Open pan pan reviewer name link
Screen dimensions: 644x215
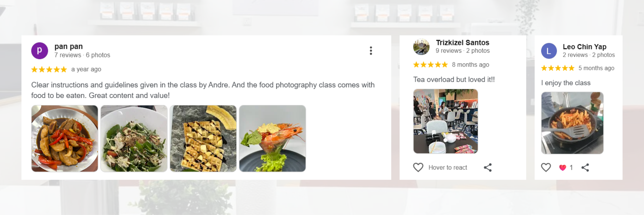tap(69, 46)
